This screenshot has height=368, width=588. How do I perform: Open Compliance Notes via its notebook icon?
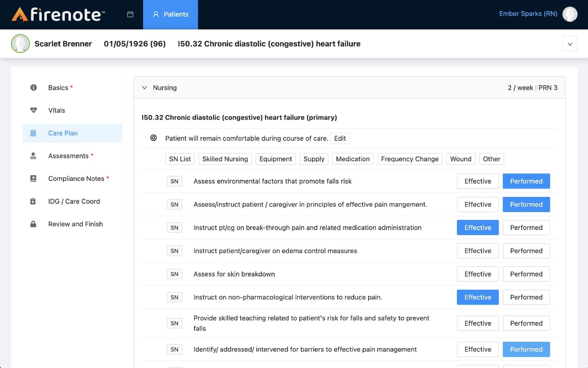click(33, 178)
